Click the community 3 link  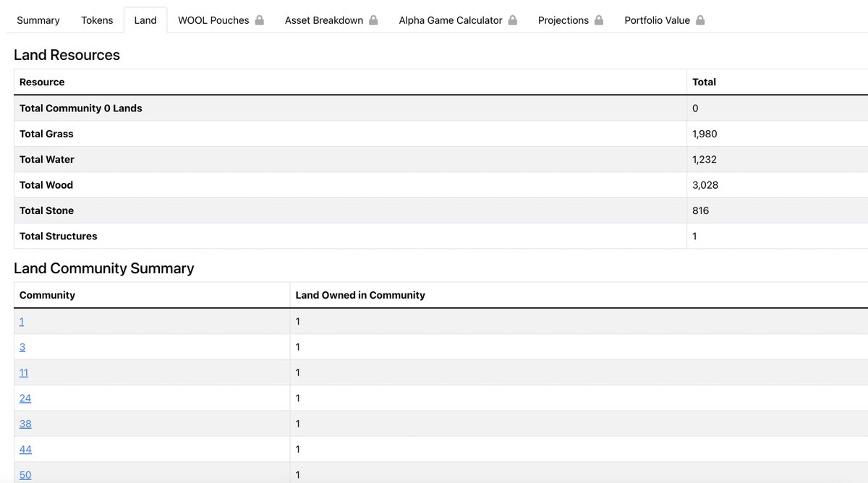(x=21, y=347)
